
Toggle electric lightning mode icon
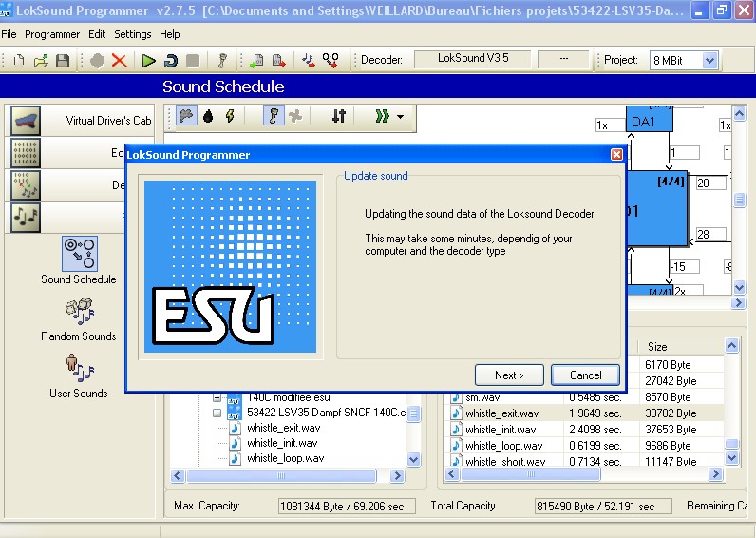230,116
